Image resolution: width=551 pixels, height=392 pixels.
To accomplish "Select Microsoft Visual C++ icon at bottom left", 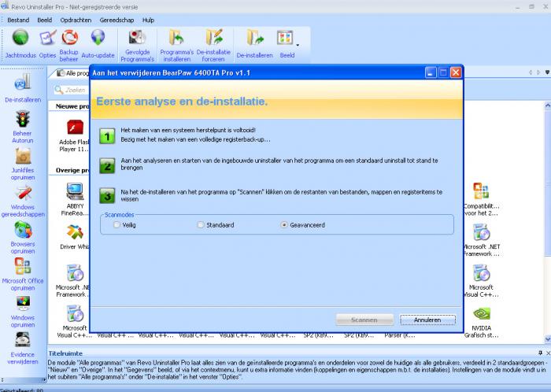I will [75, 313].
